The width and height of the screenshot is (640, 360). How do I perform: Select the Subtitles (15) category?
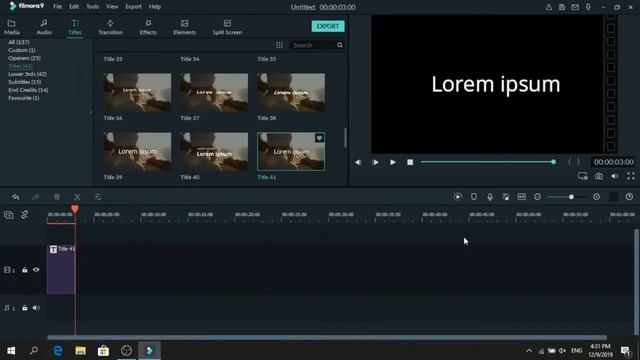pyautogui.click(x=24, y=82)
